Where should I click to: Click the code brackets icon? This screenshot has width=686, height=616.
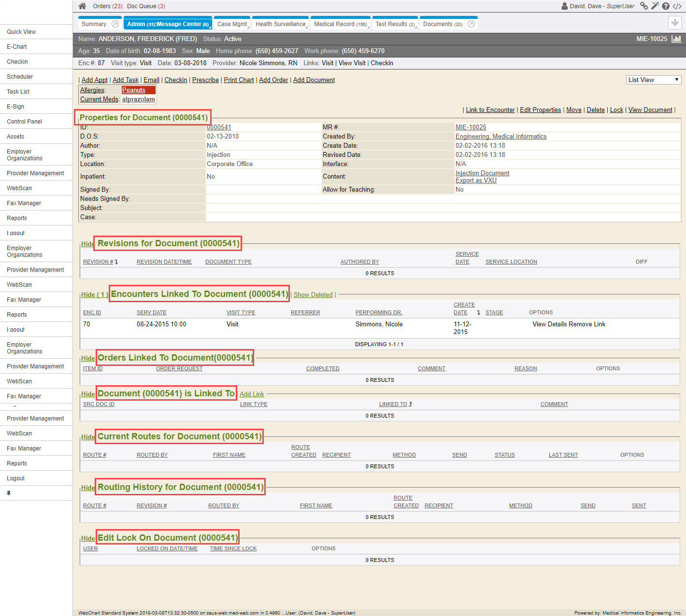click(677, 6)
